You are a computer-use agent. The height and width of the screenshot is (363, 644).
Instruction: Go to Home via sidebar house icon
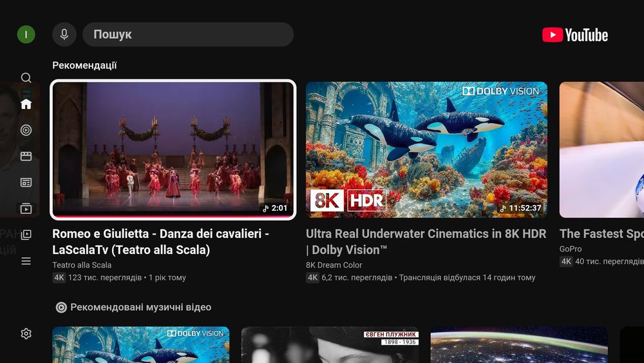point(26,104)
